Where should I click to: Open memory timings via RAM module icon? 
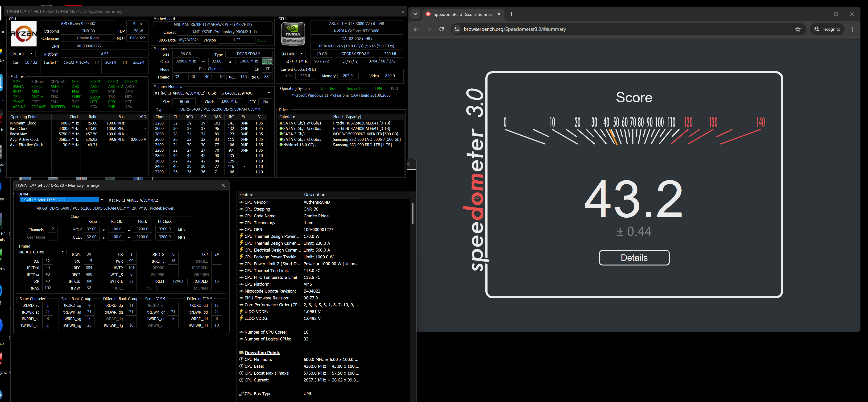coord(267,61)
